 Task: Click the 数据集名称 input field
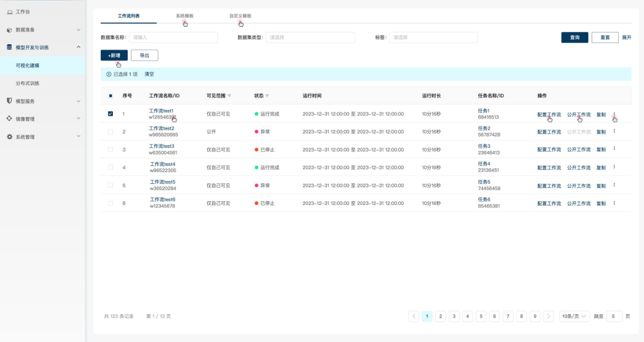pyautogui.click(x=173, y=37)
